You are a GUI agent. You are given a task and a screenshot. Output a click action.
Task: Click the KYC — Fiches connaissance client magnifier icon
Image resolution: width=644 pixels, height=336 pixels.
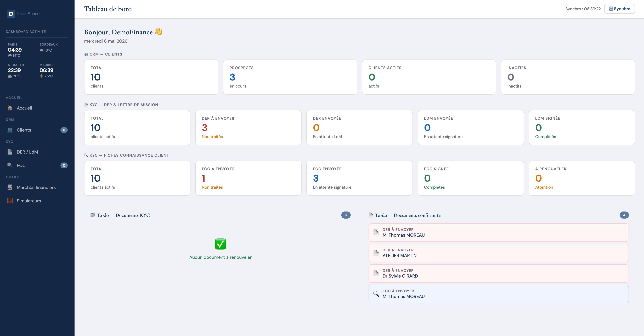pyautogui.click(x=86, y=155)
